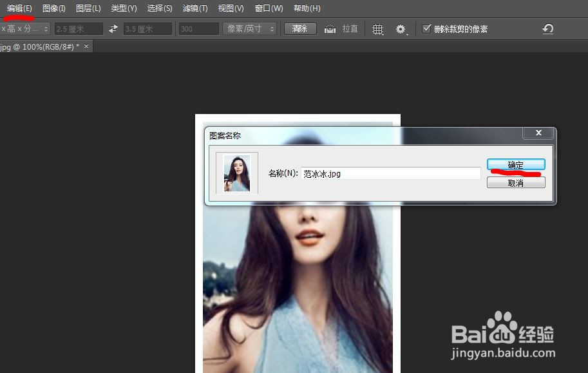The width and height of the screenshot is (588, 373).
Task: Open the 帮助 menu
Action: pyautogui.click(x=307, y=8)
